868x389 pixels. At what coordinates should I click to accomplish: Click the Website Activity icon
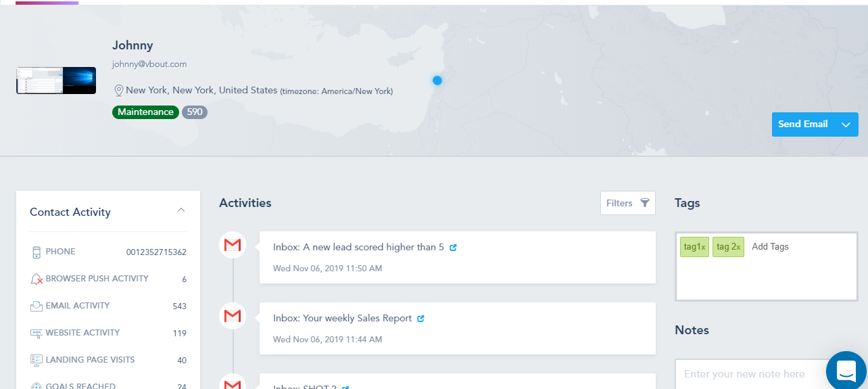[37, 334]
